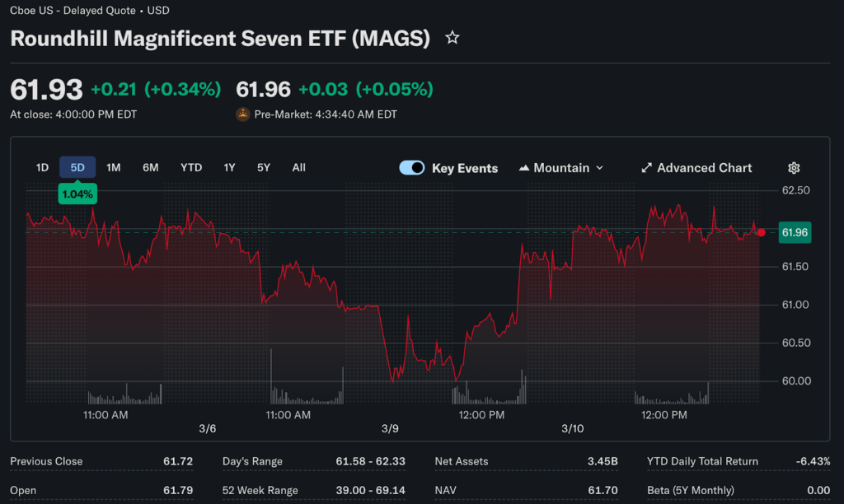Select the 5D time range tab
This screenshot has width=844, height=504.
77,168
